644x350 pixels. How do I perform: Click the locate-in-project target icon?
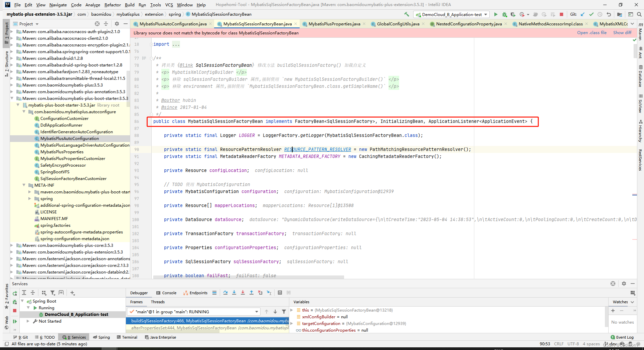click(97, 24)
